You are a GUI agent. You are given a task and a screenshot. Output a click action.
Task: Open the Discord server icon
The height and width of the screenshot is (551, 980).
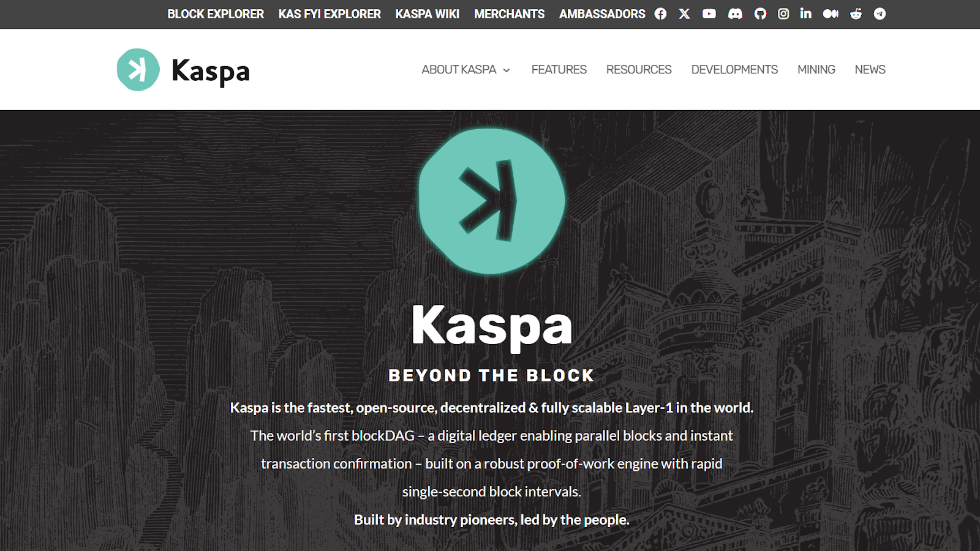pos(735,13)
